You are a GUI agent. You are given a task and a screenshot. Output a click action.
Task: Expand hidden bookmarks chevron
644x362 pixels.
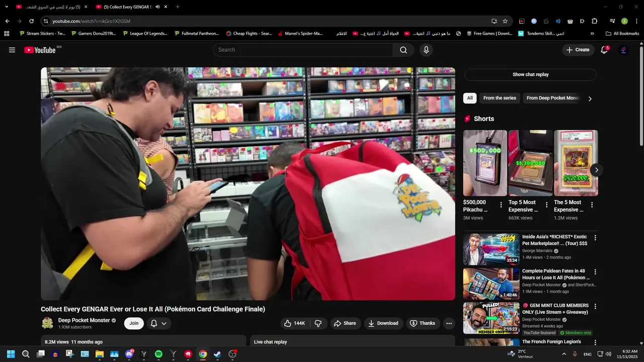(592, 34)
